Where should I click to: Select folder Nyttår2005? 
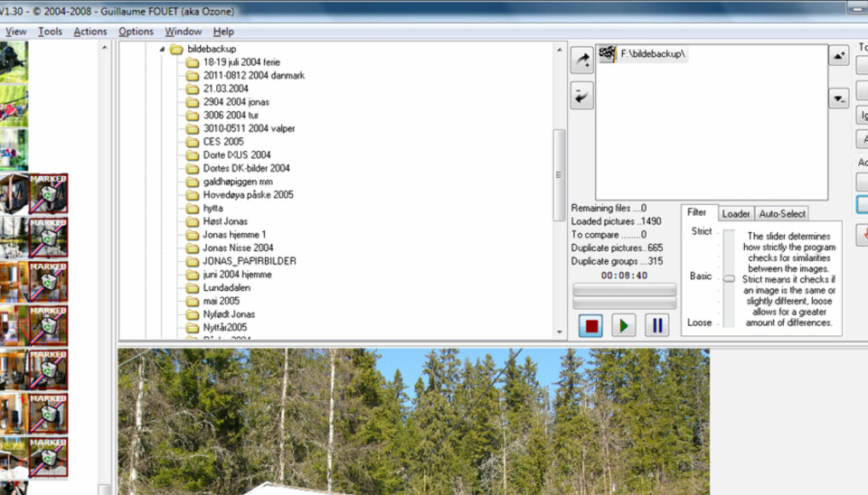tap(225, 327)
